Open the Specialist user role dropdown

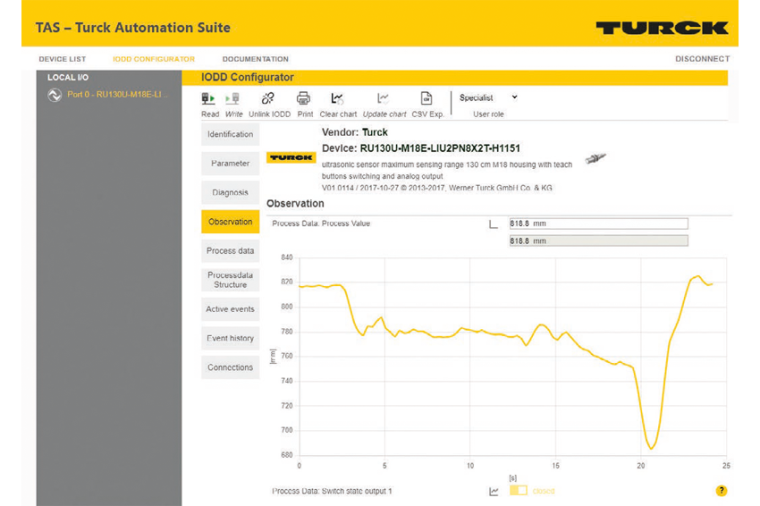click(x=489, y=98)
